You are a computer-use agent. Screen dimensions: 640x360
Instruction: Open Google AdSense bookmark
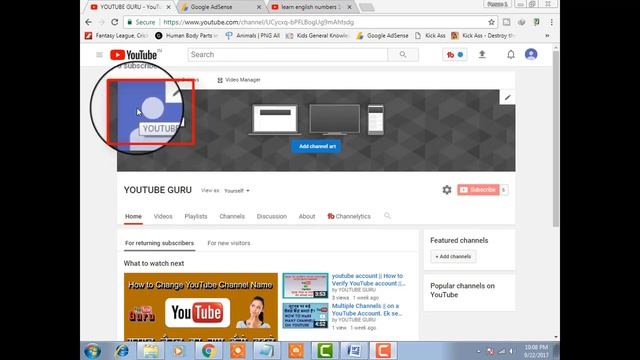click(382, 36)
